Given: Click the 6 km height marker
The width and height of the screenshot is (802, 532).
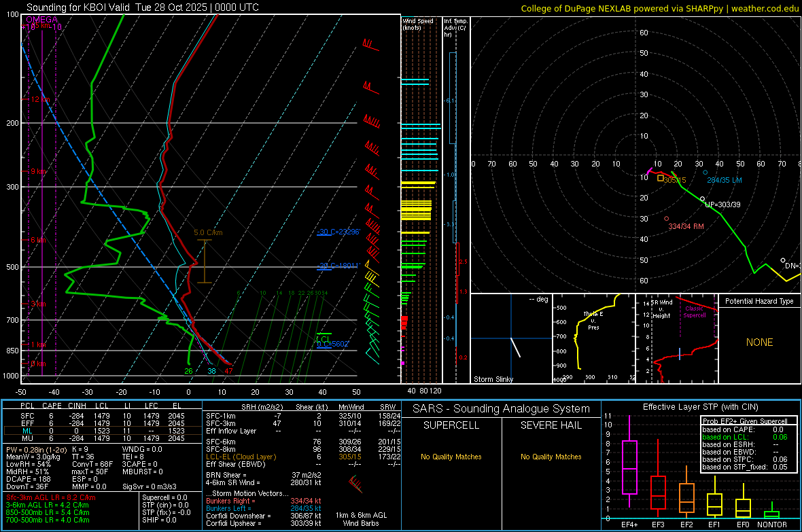Looking at the screenshot, I should click(x=38, y=240).
